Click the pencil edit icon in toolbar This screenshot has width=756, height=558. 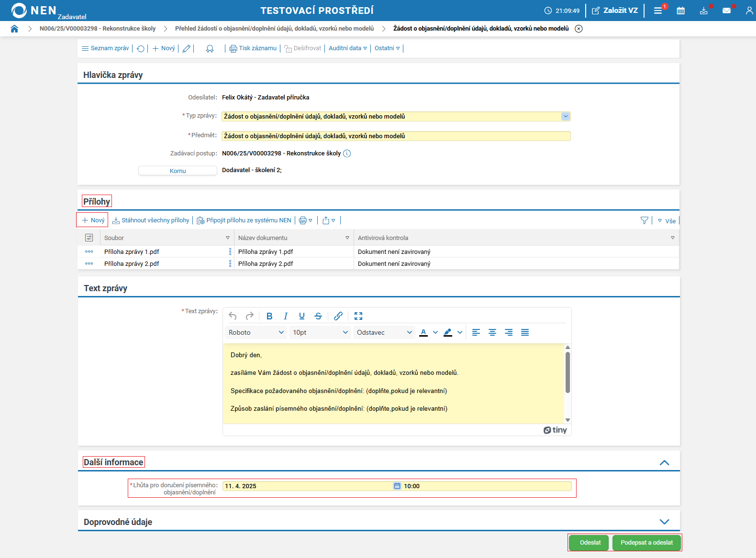(x=187, y=48)
